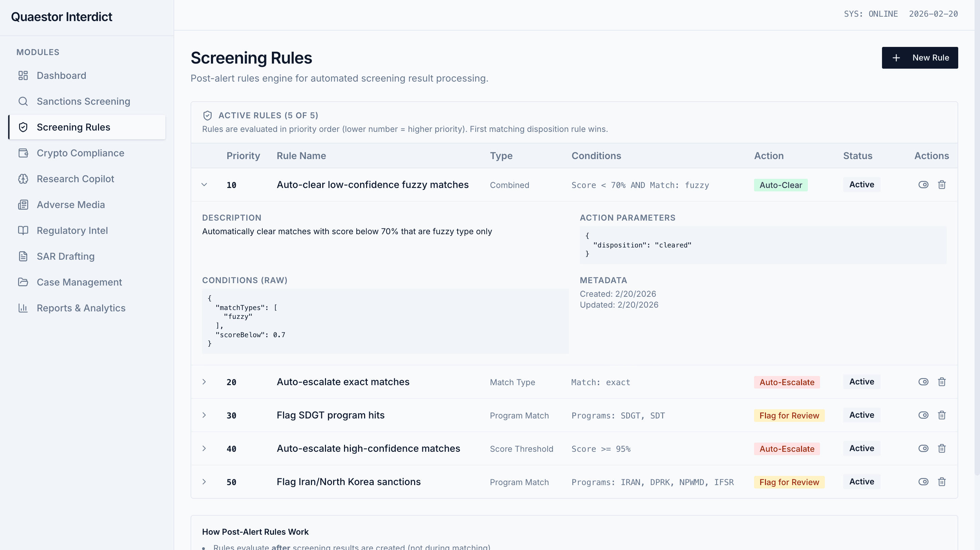
Task: Disable the Flag SDGT program hits rule
Action: coord(923,415)
